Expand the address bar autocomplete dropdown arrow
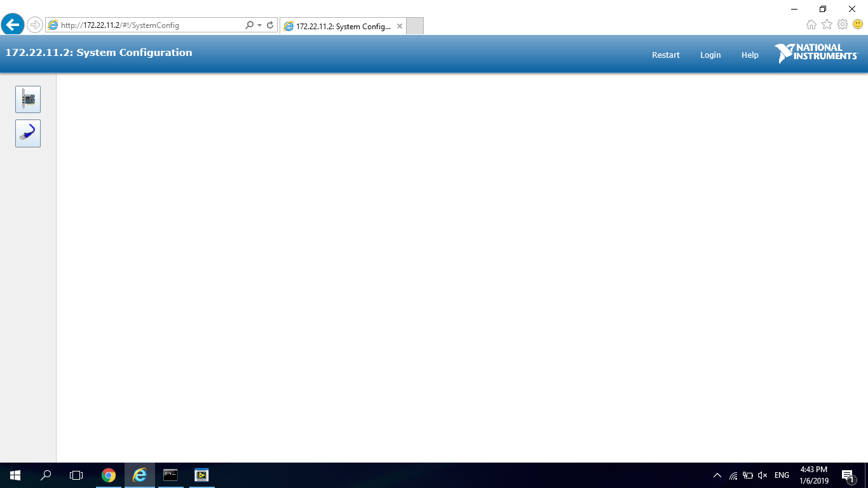This screenshot has height=488, width=868. [259, 25]
